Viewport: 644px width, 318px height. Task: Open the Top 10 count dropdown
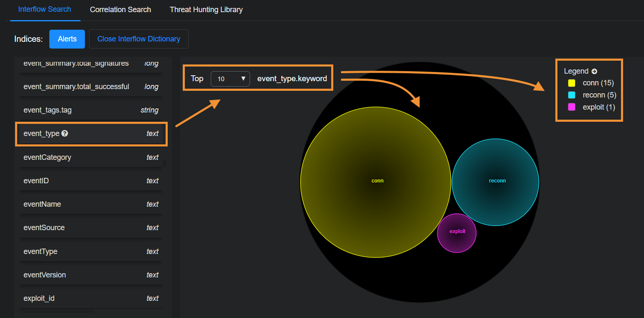(230, 79)
